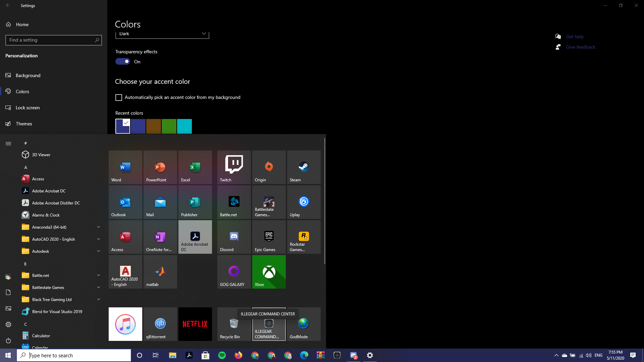This screenshot has width=644, height=362.
Task: Open the Battle.net tile
Action: coord(234,202)
